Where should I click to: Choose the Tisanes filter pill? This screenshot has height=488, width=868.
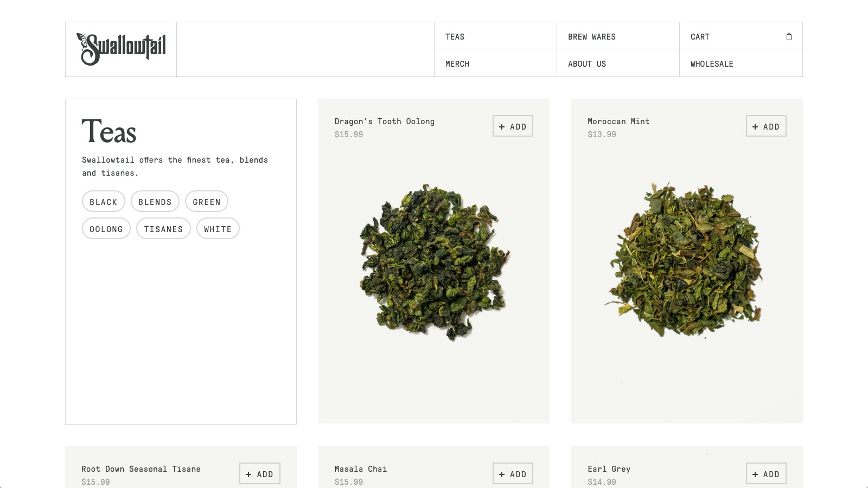(x=163, y=229)
